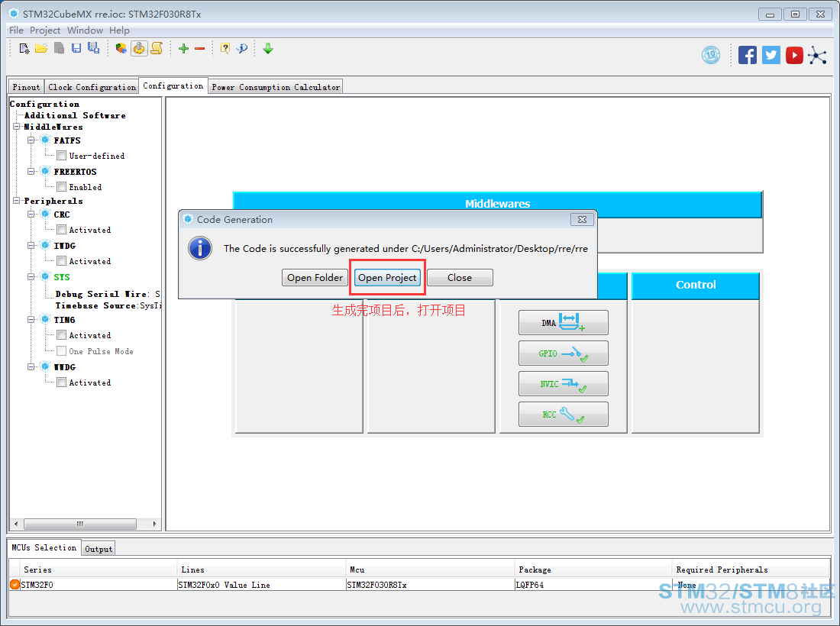Select Additional Software tree item
The image size is (840, 626).
tap(75, 115)
